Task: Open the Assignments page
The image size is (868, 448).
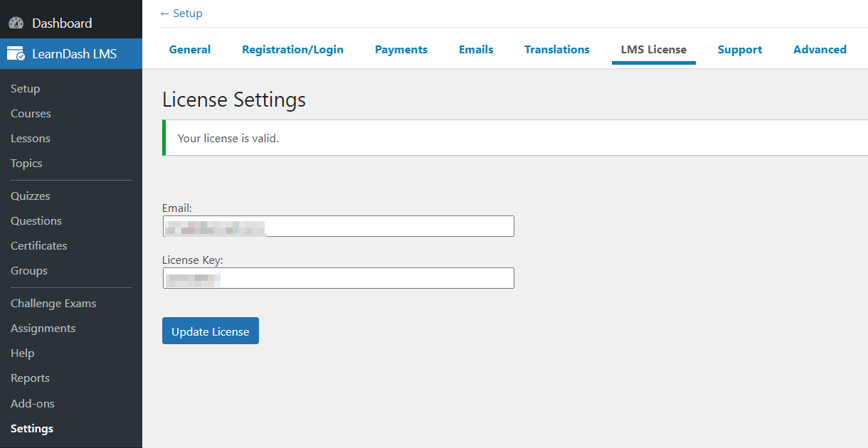Action: pyautogui.click(x=43, y=329)
